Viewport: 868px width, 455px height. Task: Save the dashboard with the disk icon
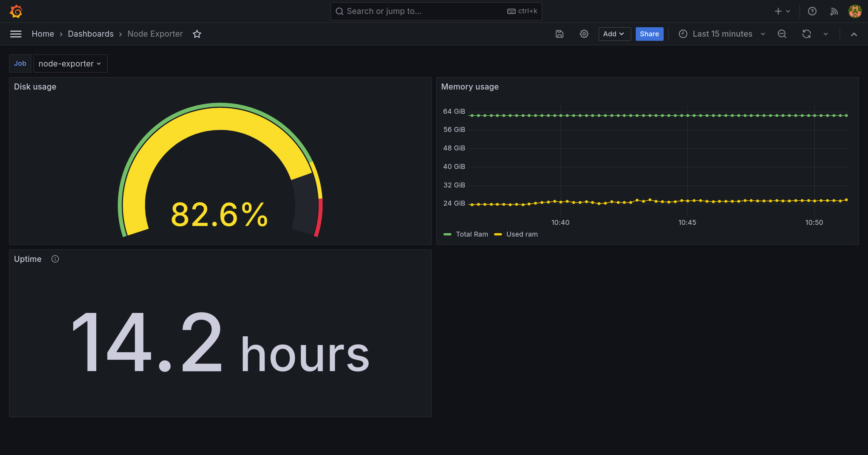(x=559, y=34)
